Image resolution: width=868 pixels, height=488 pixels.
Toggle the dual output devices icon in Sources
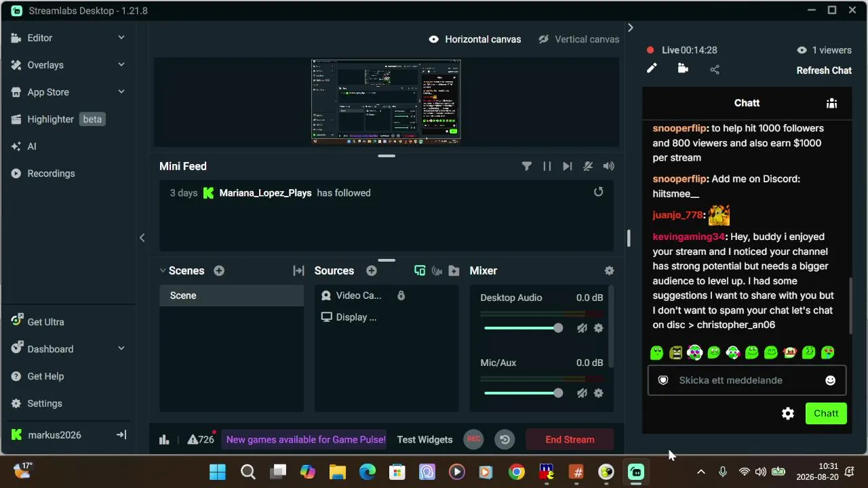coord(420,270)
